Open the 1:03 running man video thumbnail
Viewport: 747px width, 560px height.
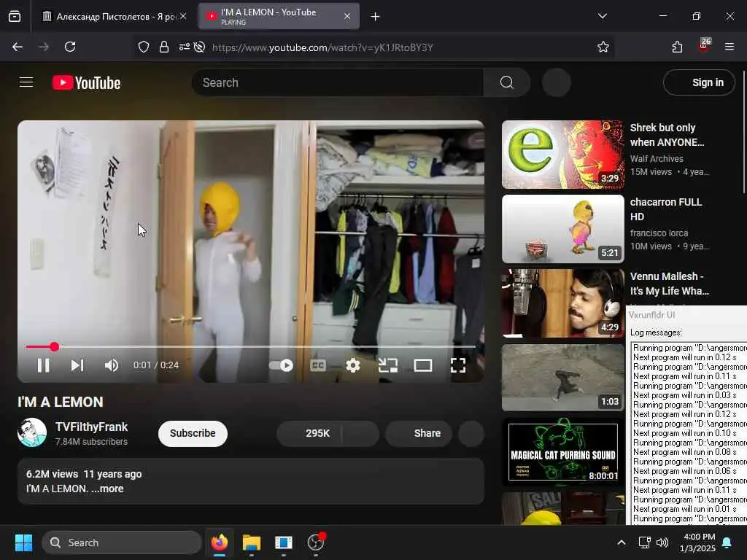tap(562, 378)
